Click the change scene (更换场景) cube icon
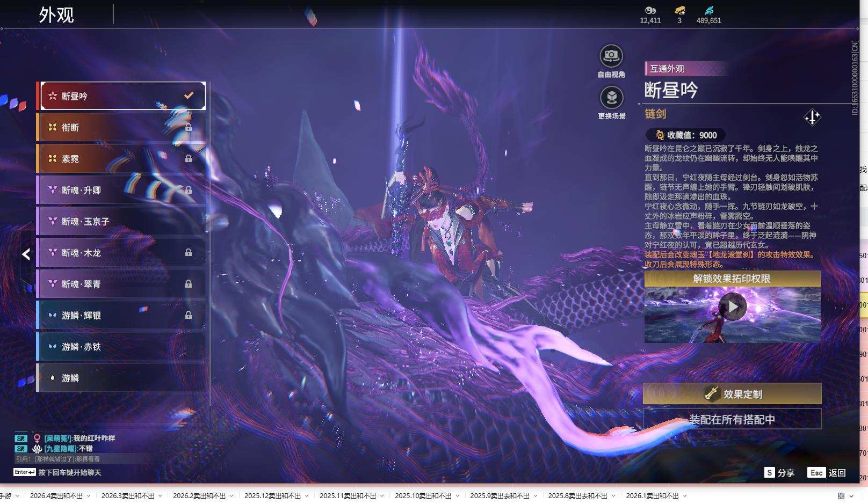868x504 pixels. click(x=611, y=98)
